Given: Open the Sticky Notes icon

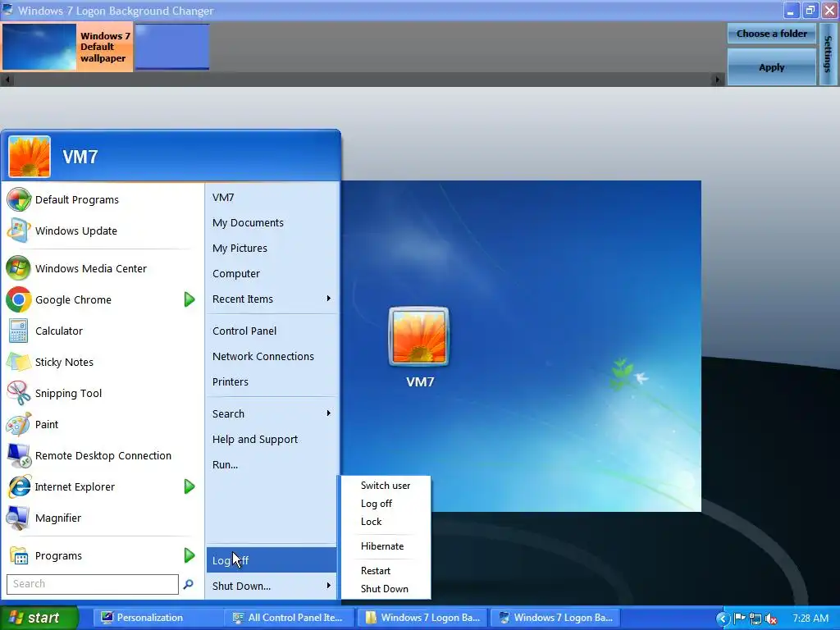Looking at the screenshot, I should tap(19, 362).
